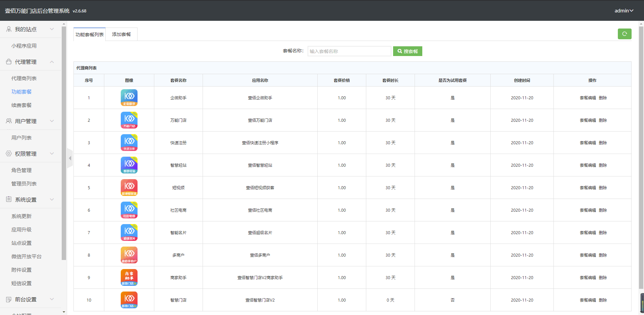Image resolution: width=644 pixels, height=315 pixels.
Task: Click 套餐编辑 for 商家助手 row
Action: pos(588,277)
